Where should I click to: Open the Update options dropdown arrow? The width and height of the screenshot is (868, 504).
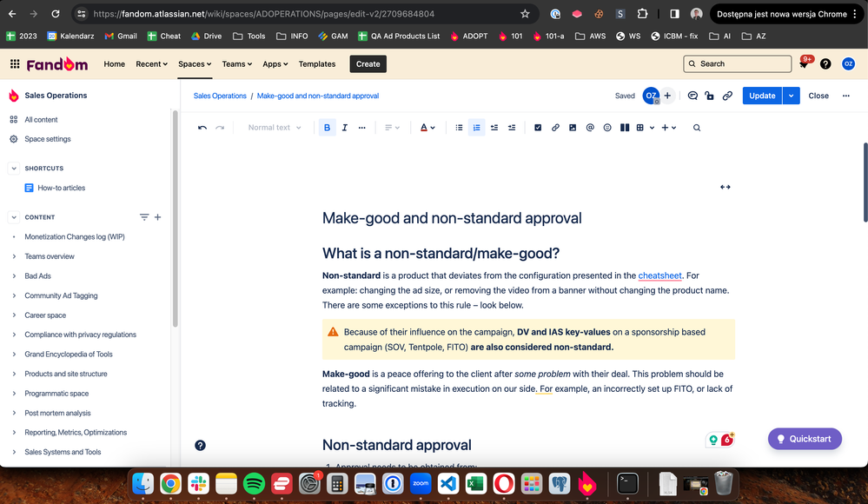pos(791,96)
